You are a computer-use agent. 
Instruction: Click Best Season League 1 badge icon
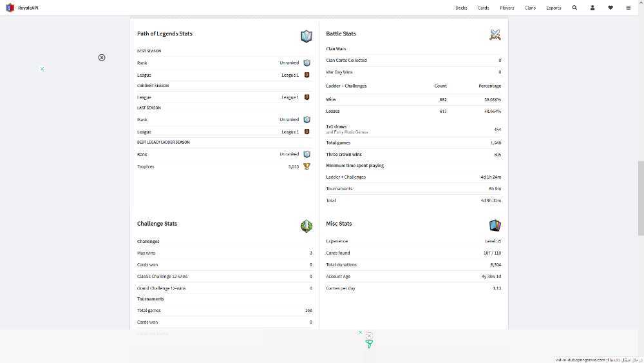(307, 75)
